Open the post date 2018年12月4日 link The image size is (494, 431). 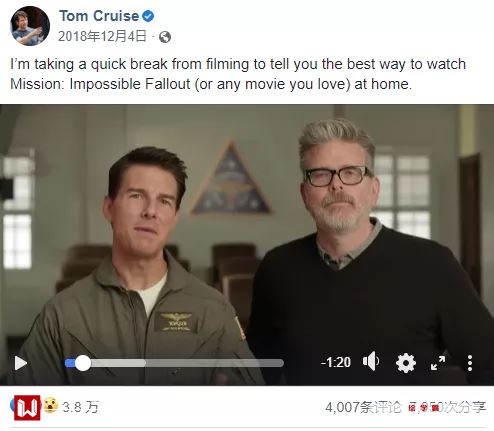[x=102, y=36]
